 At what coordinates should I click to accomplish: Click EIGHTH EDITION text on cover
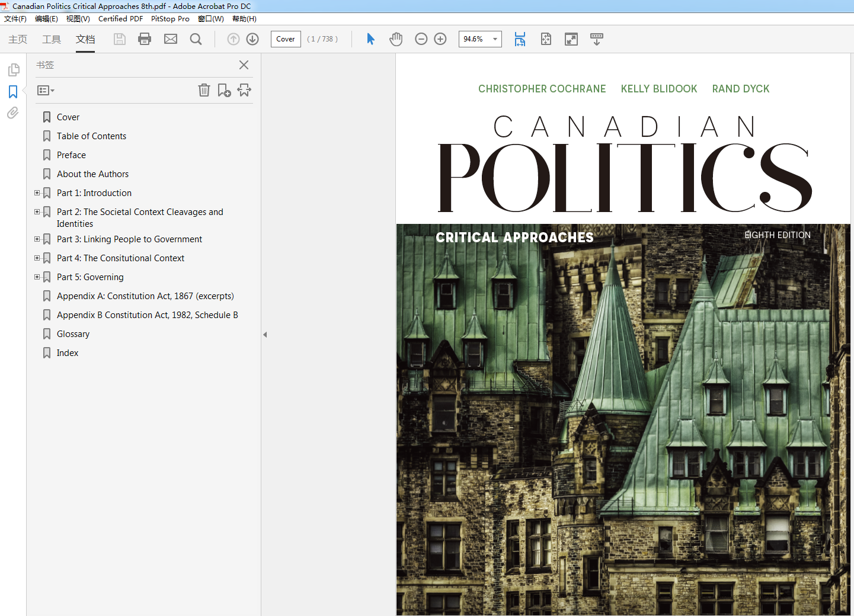[778, 235]
